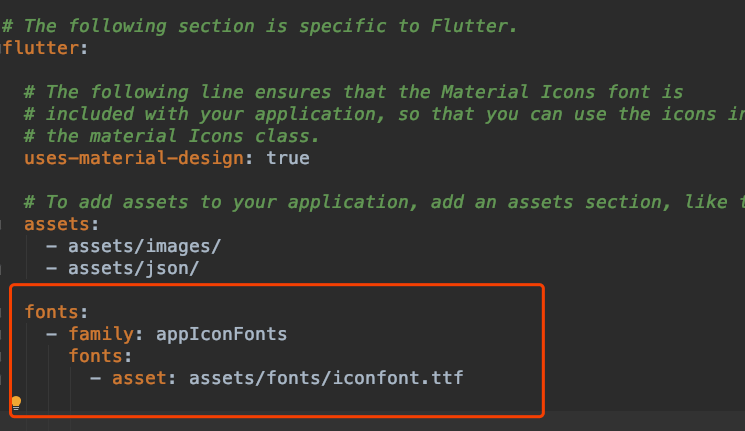Place cursor on the flutter key
745x431 pixels.
click(x=41, y=48)
